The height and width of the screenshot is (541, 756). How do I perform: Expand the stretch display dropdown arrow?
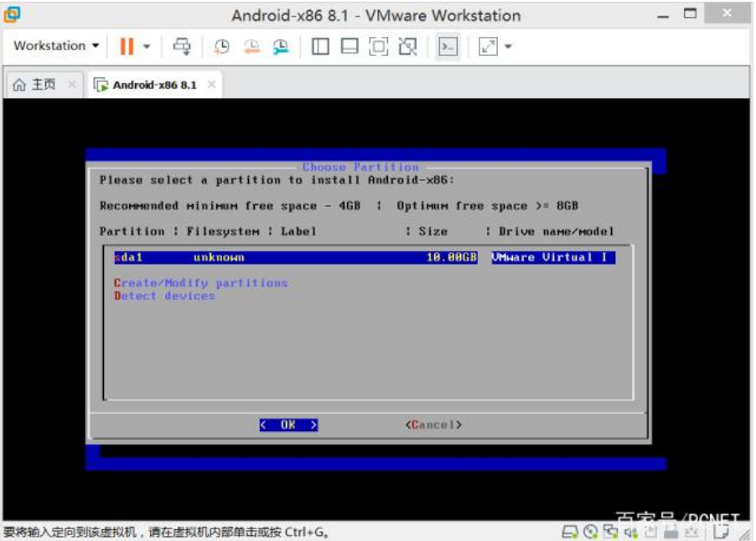coord(508,46)
